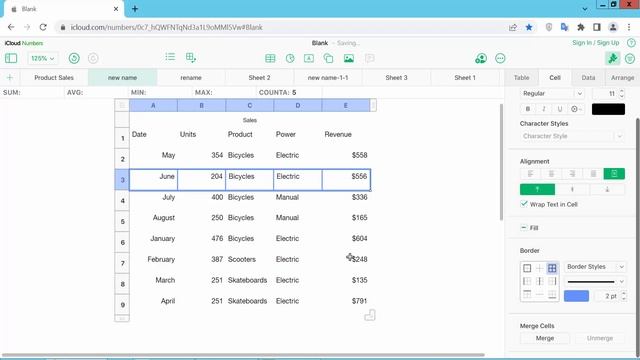Bookmark this page with the star icon

point(529,27)
